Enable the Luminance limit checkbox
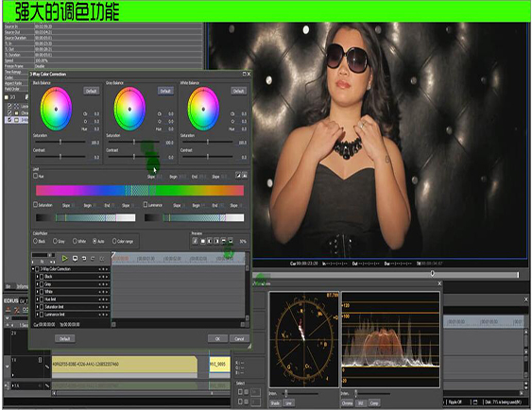 (x=146, y=204)
